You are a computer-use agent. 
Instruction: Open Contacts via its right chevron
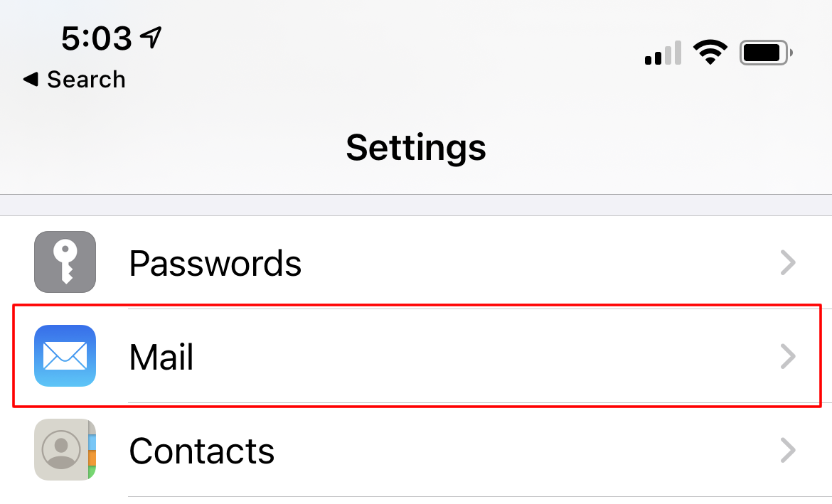coord(788,451)
